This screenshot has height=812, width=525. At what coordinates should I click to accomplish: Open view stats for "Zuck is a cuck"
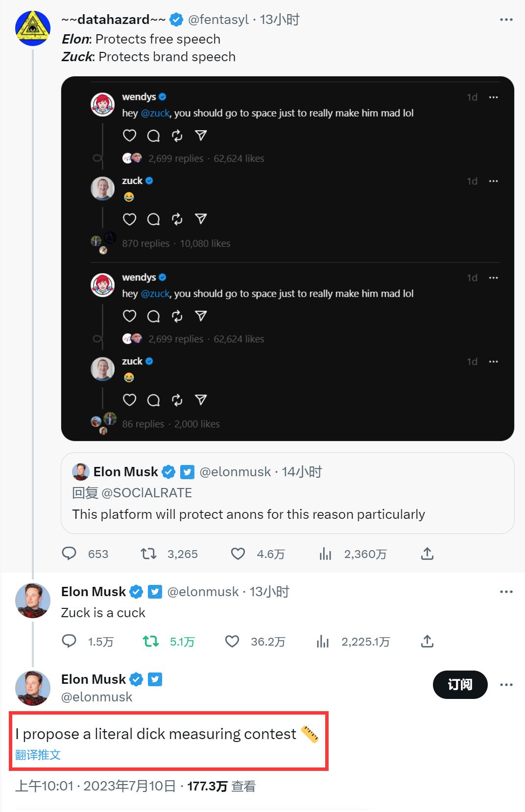[323, 641]
